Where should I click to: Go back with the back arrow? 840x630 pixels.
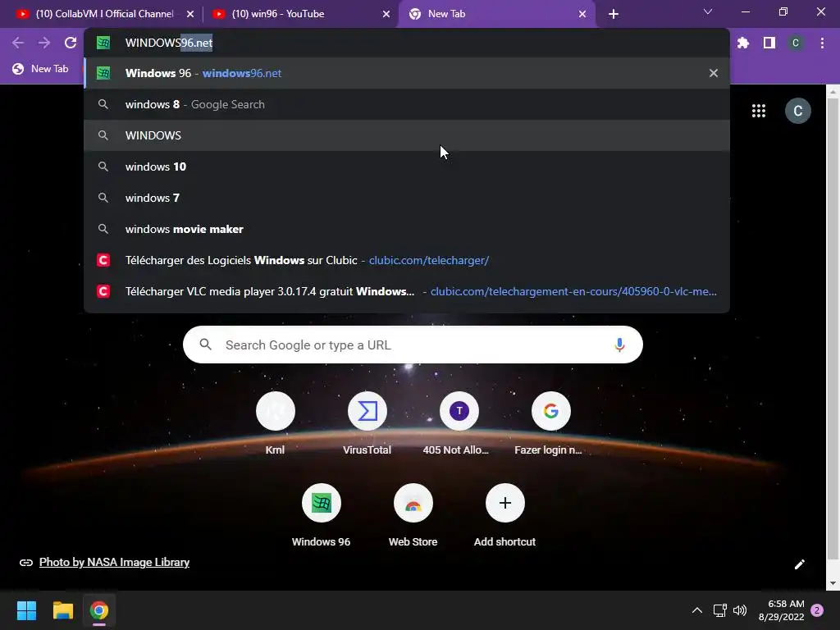pyautogui.click(x=18, y=43)
